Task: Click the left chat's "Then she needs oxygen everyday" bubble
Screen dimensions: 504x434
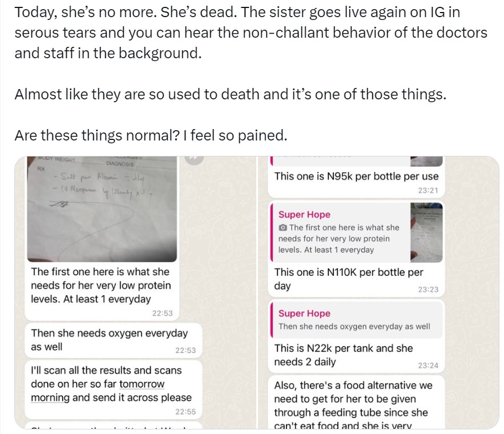Action: pyautogui.click(x=108, y=339)
